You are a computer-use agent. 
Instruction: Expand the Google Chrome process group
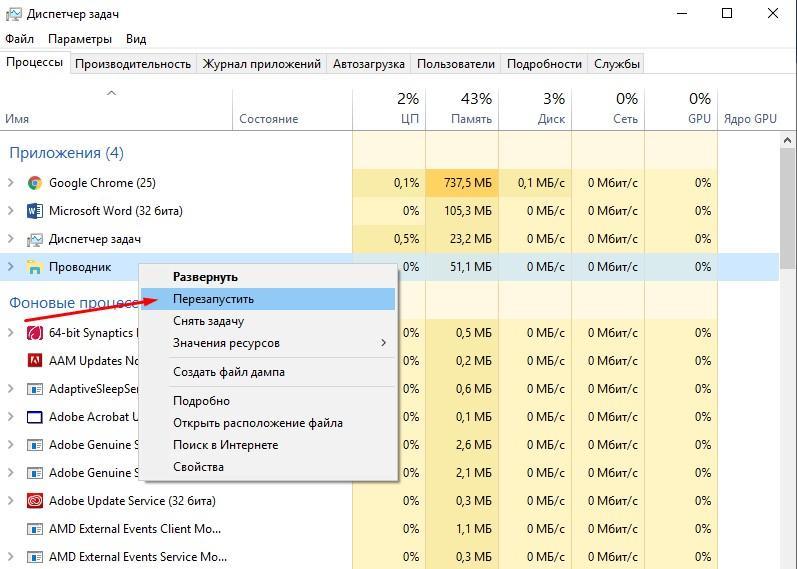pyautogui.click(x=11, y=183)
